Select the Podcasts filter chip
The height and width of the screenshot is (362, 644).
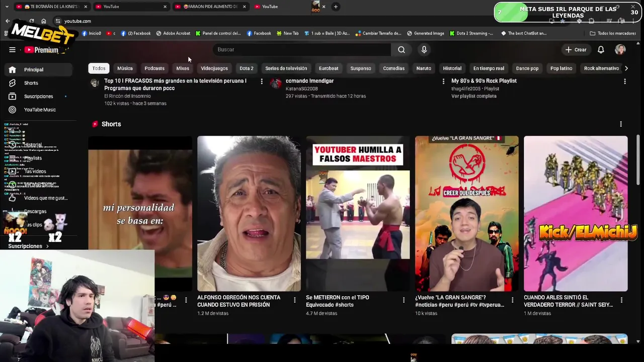pyautogui.click(x=154, y=68)
